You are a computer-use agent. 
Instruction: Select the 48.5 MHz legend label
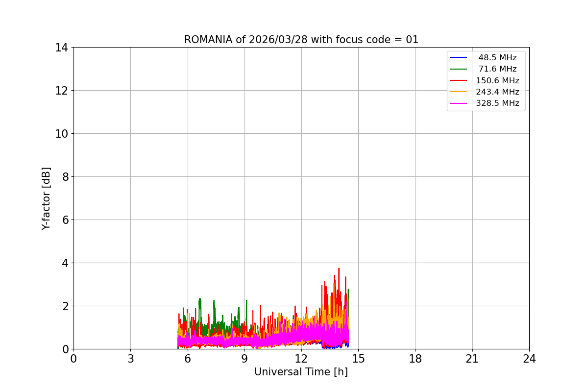tap(497, 58)
